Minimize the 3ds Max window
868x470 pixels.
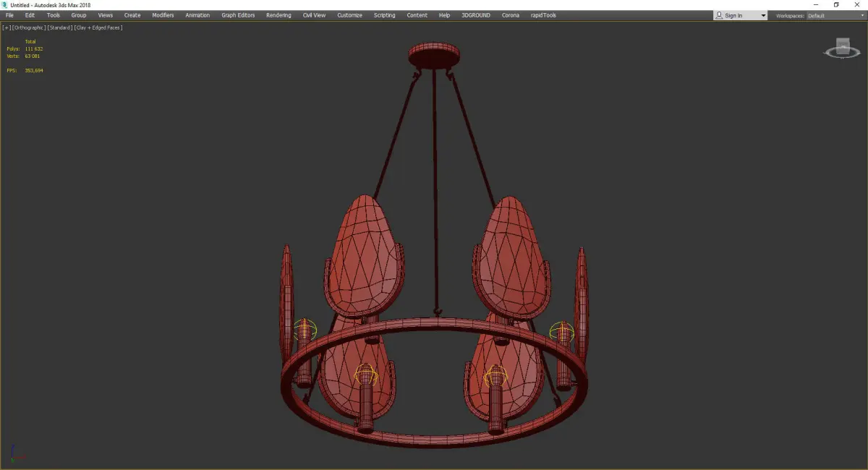pyautogui.click(x=816, y=4)
